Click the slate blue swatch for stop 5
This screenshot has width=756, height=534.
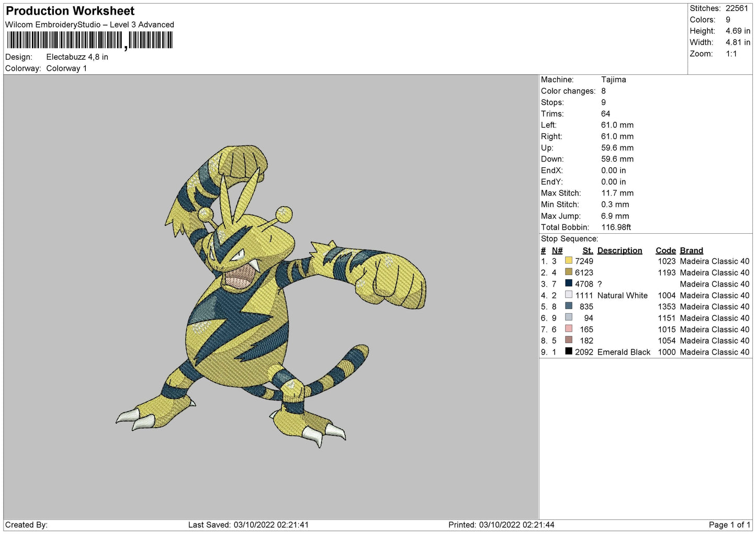[569, 306]
